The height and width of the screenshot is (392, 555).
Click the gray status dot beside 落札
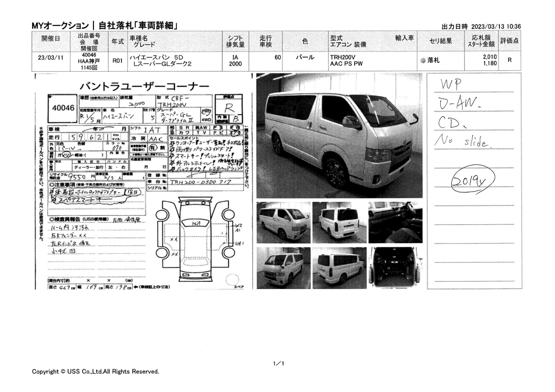[x=422, y=60]
